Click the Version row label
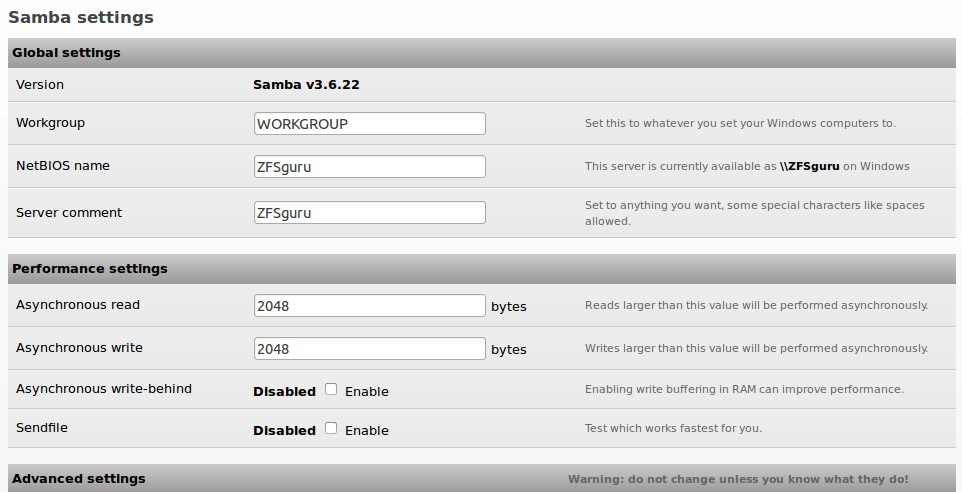The width and height of the screenshot is (962, 492). (x=40, y=85)
